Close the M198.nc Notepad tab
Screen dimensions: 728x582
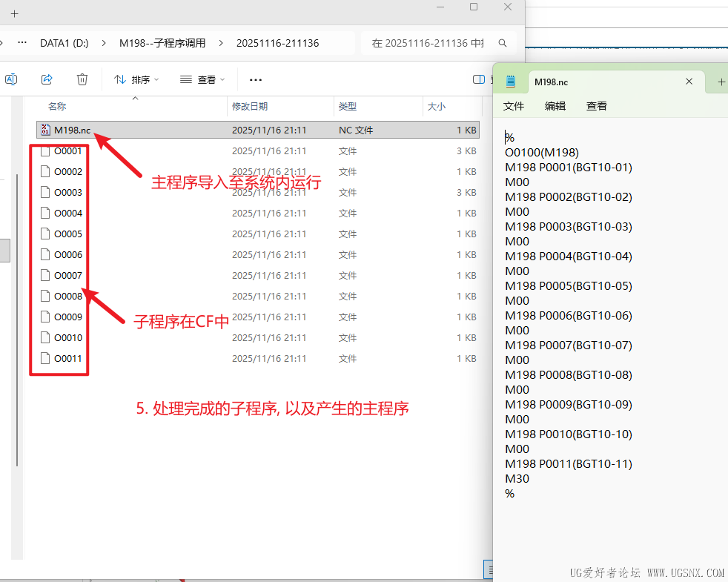[689, 82]
